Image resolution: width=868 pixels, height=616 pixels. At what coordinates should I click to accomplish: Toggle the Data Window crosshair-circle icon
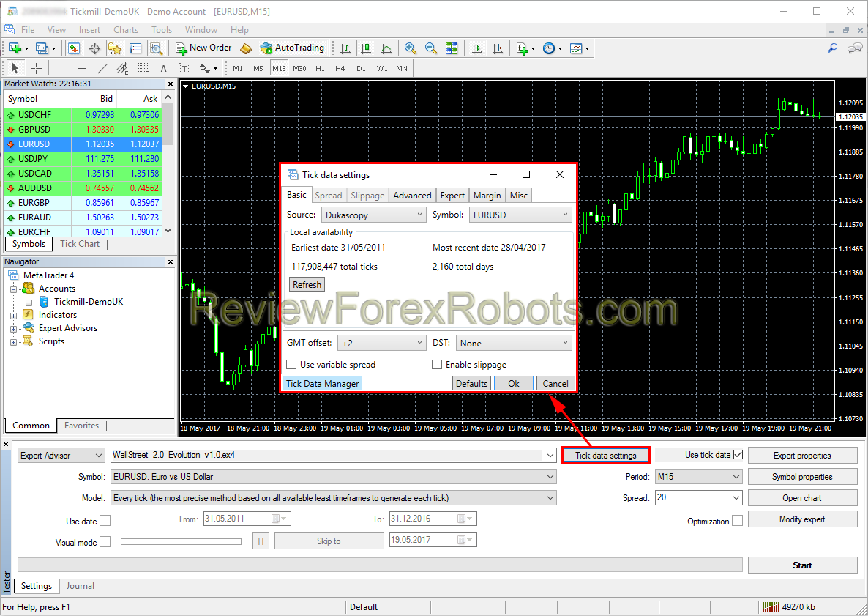(94, 48)
